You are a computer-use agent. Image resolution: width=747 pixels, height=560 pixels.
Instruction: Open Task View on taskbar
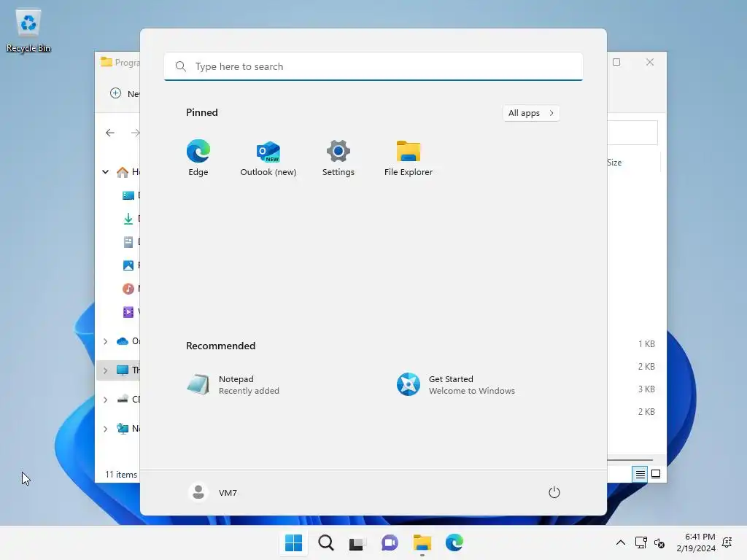(357, 542)
